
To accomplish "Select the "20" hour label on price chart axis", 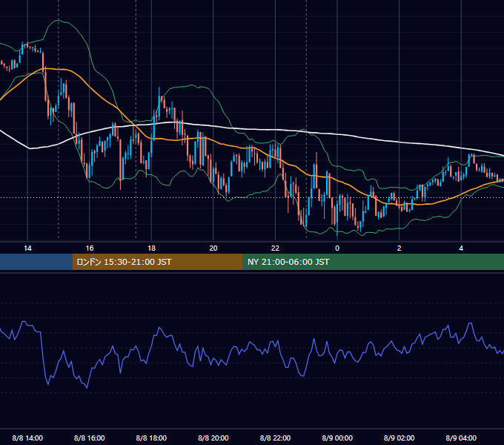I will coord(213,248).
